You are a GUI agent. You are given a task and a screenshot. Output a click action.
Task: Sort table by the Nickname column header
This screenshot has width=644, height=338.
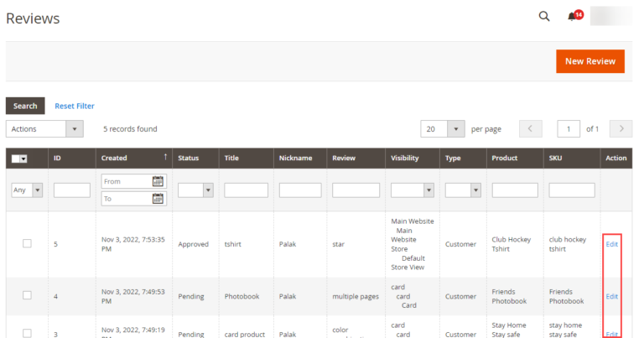295,158
